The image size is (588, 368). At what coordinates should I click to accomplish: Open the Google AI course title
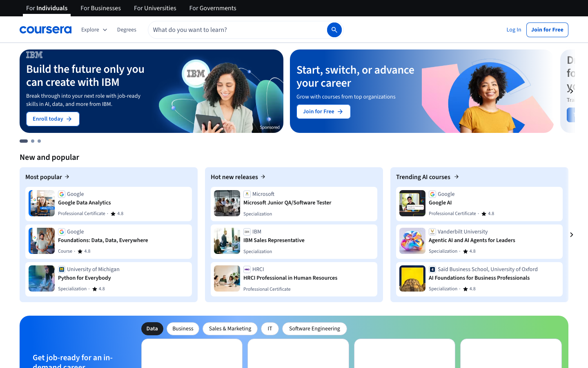point(440,203)
